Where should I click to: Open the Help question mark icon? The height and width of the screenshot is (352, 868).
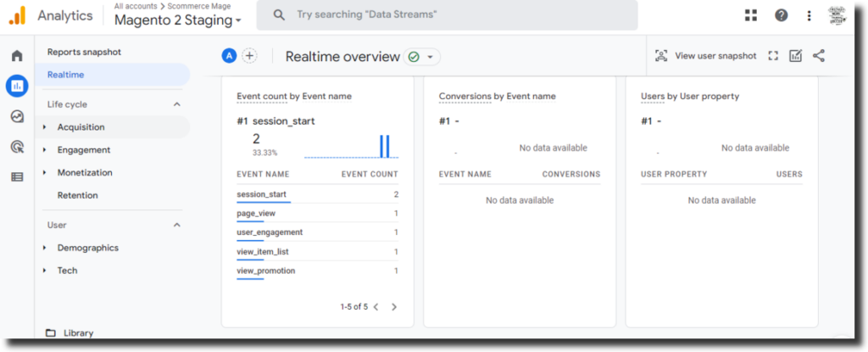[781, 15]
